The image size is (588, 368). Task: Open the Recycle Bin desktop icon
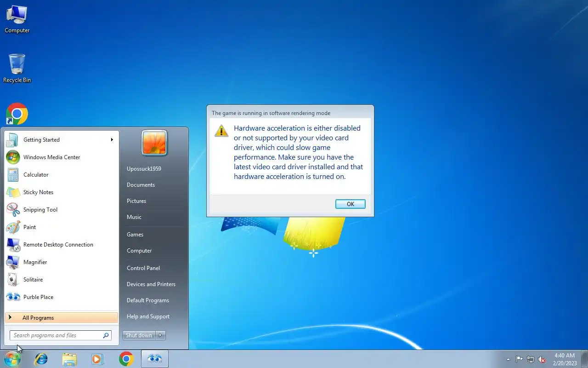17,68
